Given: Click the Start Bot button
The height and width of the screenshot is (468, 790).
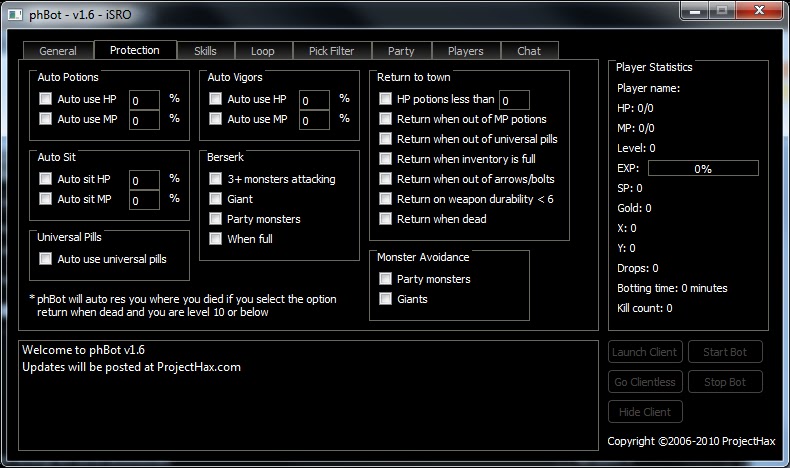Looking at the screenshot, I should tap(726, 352).
